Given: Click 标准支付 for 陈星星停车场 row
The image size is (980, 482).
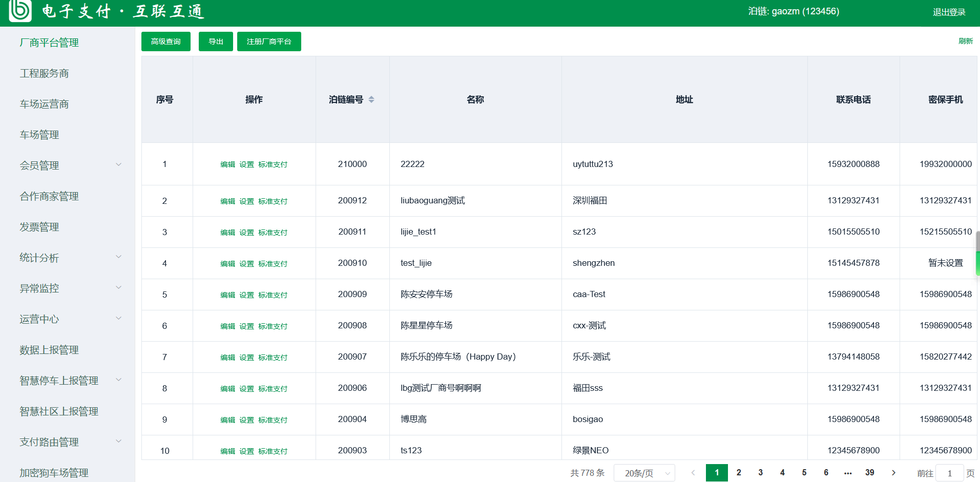Looking at the screenshot, I should pyautogui.click(x=273, y=326).
